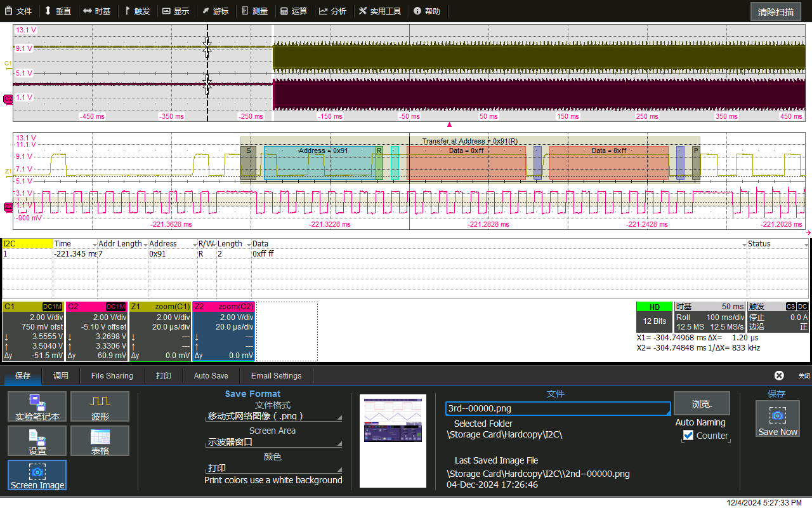The width and height of the screenshot is (812, 508).
Task: Click the screenshot preview thumbnail
Action: [393, 441]
